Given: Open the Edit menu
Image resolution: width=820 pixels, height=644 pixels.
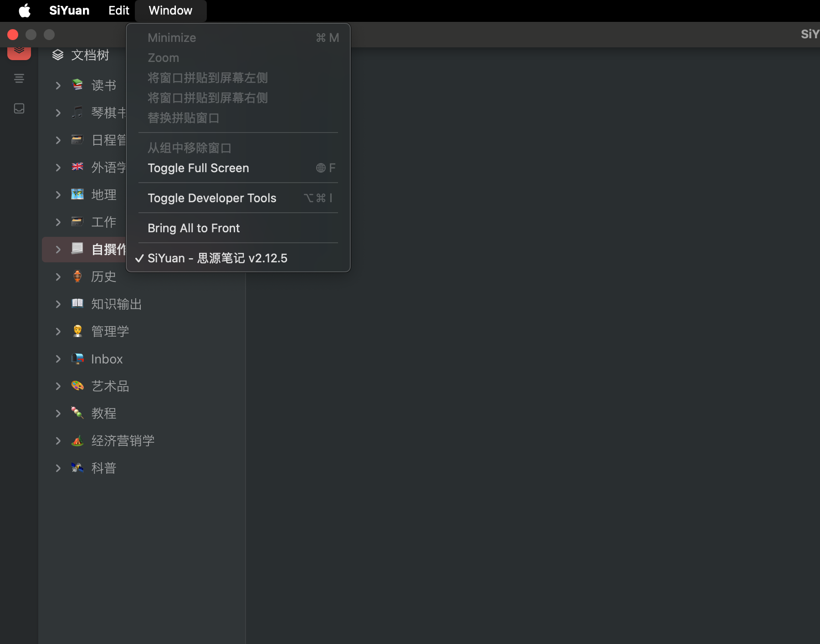Looking at the screenshot, I should tap(118, 10).
